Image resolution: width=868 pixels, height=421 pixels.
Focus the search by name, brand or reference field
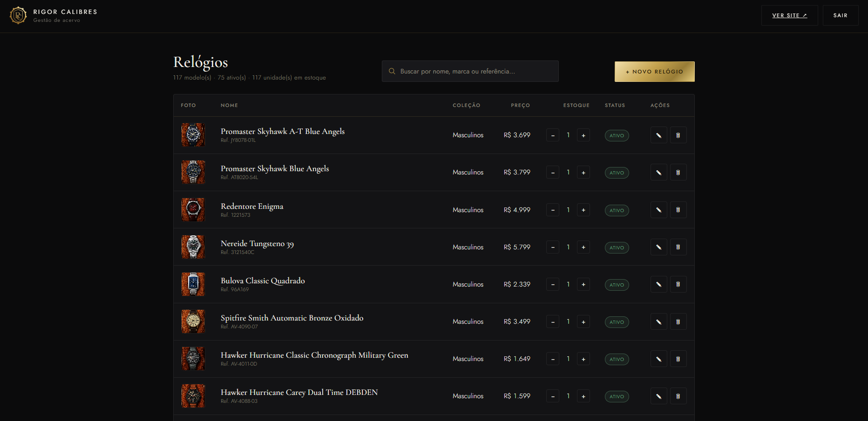[470, 71]
